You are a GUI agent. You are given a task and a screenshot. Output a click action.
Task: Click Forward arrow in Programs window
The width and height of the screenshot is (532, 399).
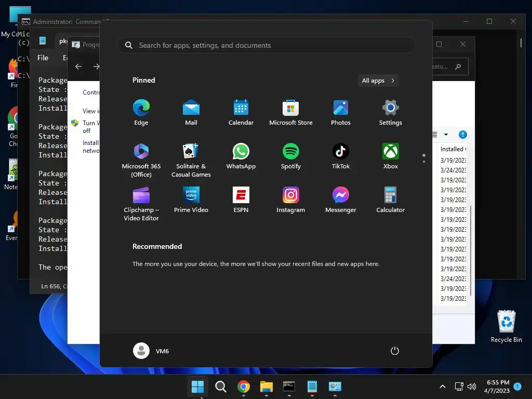click(x=96, y=66)
